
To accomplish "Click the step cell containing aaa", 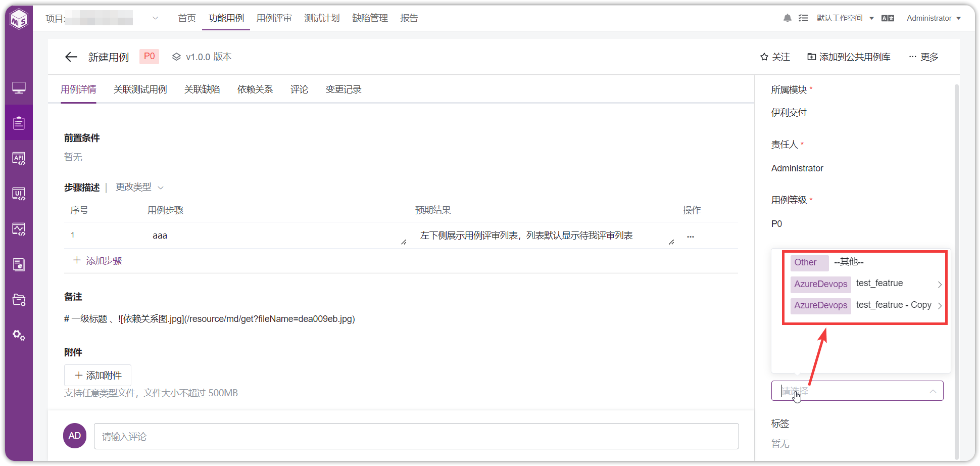I will (x=277, y=236).
